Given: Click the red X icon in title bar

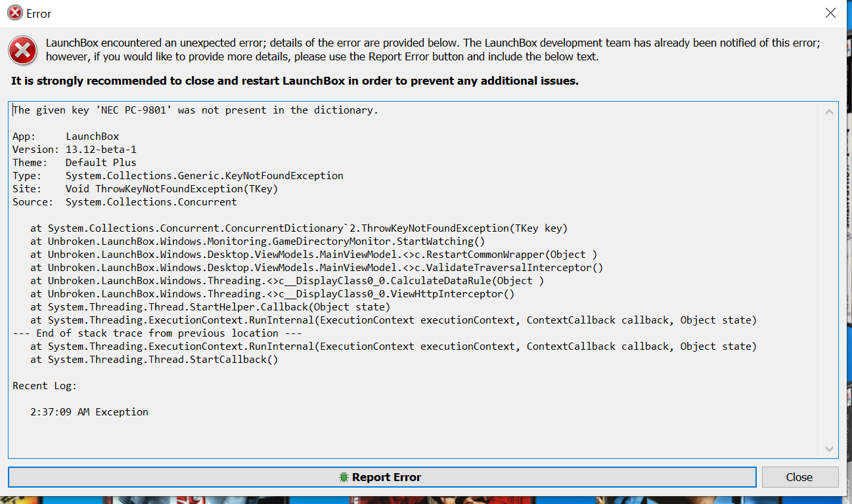Looking at the screenshot, I should [x=14, y=13].
